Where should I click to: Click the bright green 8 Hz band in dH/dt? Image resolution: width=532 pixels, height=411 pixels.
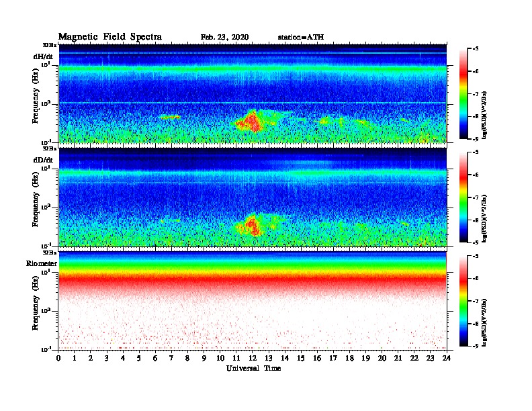pyautogui.click(x=253, y=70)
